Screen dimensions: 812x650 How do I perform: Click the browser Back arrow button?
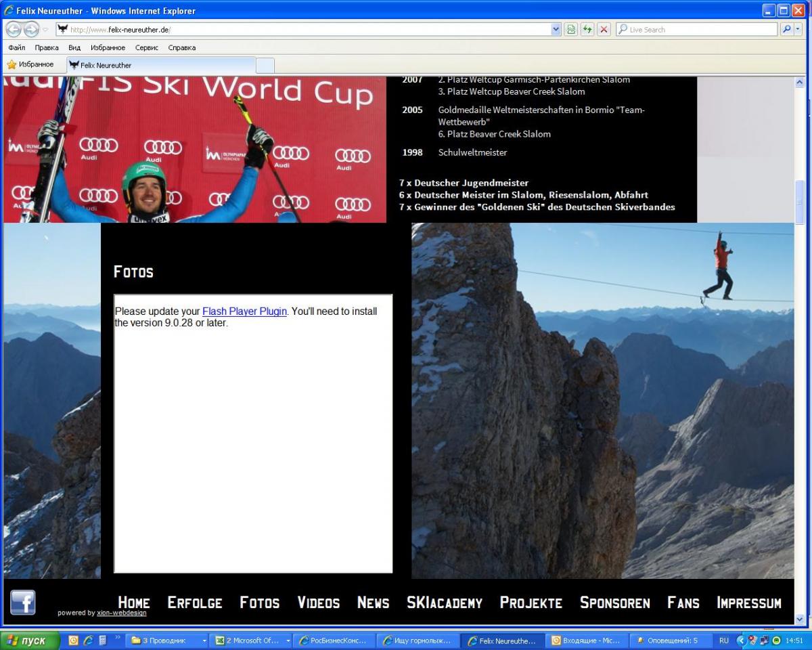coord(14,29)
